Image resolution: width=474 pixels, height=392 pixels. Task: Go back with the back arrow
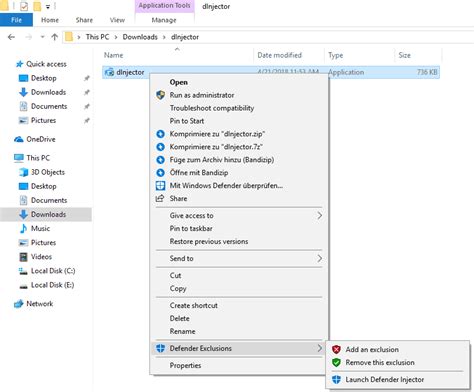coord(11,37)
